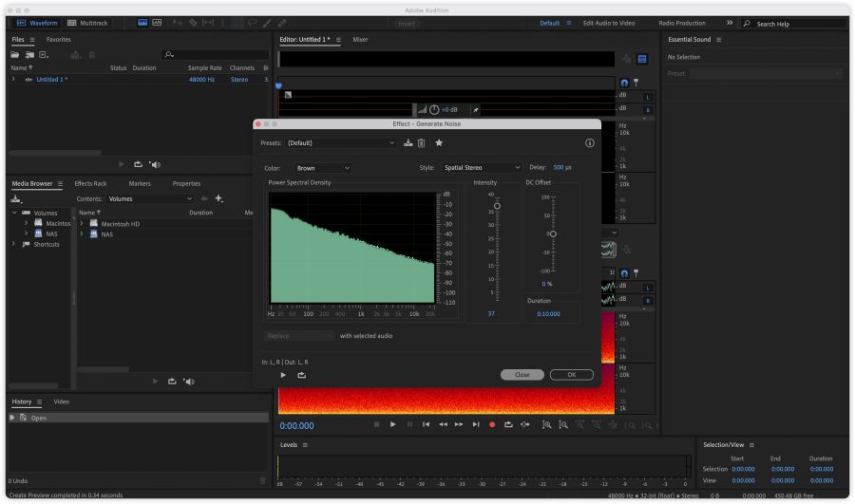
Task: Toggle loop preview in Generate Noise dialog
Action: 301,375
